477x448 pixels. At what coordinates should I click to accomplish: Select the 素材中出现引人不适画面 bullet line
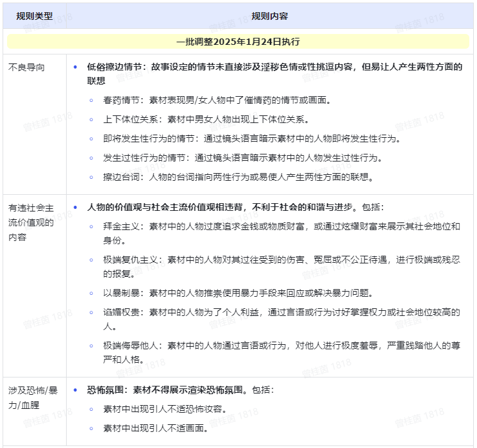coord(156,428)
